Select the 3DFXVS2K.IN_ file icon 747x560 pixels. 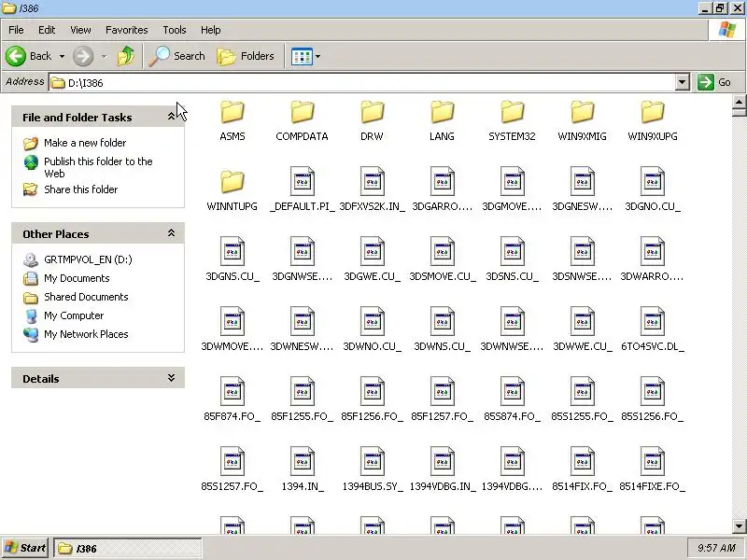pyautogui.click(x=372, y=181)
